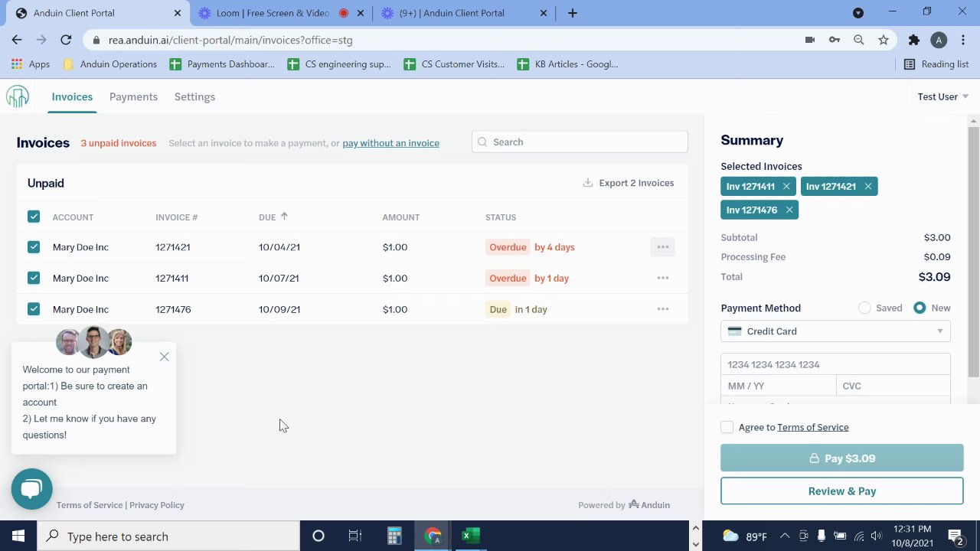Open Chrome tab search dropdown

click(x=858, y=13)
